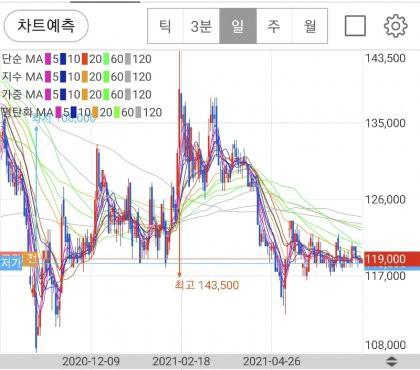Expand the chart height toggle arrows

[391, 361]
